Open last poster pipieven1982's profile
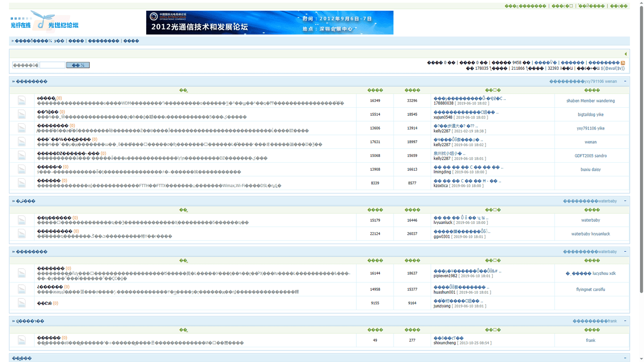644x362 pixels. coord(445,276)
